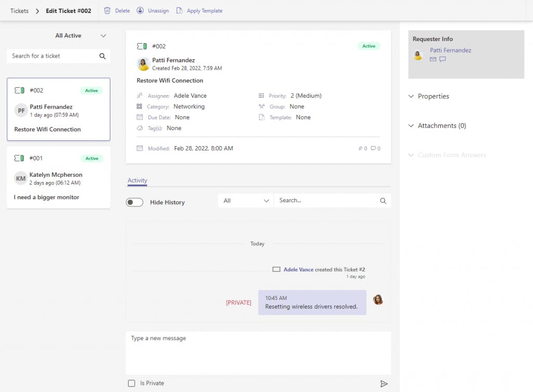Click the ticket icon on #001 list card
This screenshot has height=392, width=533.
pyautogui.click(x=19, y=158)
